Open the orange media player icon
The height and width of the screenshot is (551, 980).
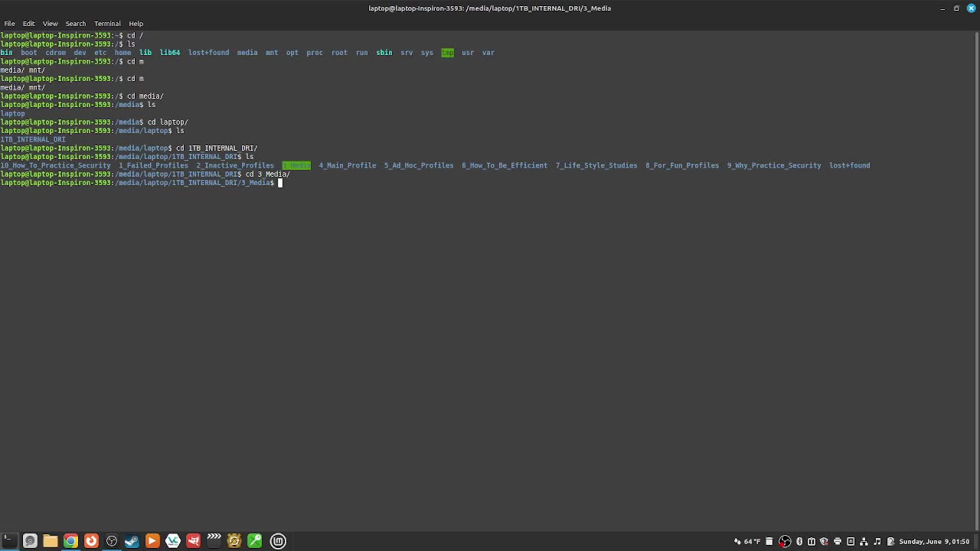coord(152,541)
